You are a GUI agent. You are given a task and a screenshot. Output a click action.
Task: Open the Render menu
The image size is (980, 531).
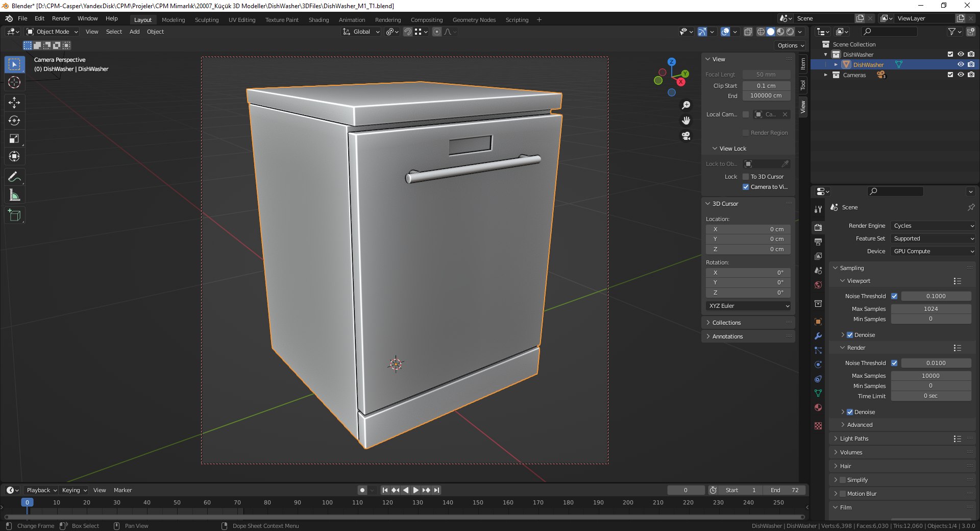[x=61, y=18]
